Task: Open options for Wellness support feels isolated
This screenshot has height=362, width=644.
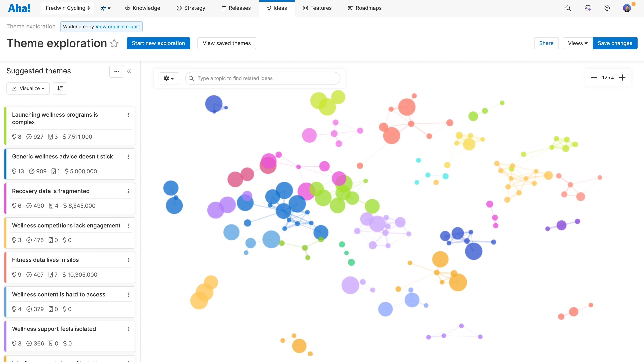Action: (x=129, y=329)
